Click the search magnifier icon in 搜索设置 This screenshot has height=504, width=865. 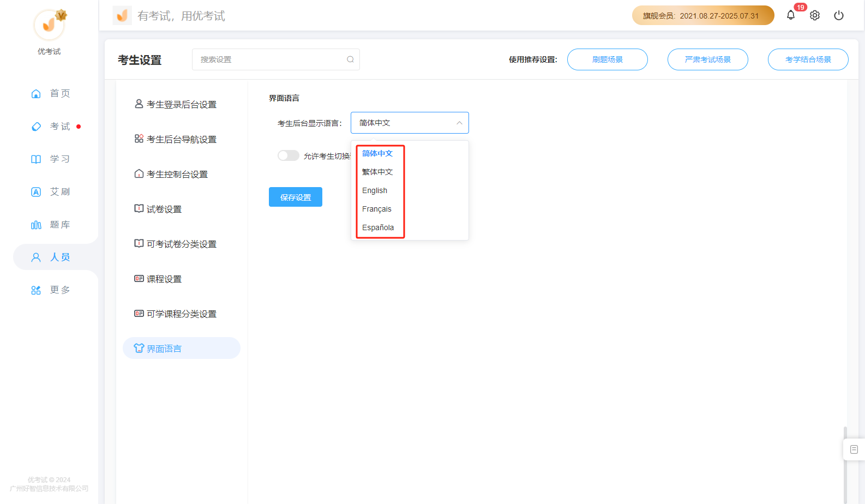pyautogui.click(x=350, y=59)
